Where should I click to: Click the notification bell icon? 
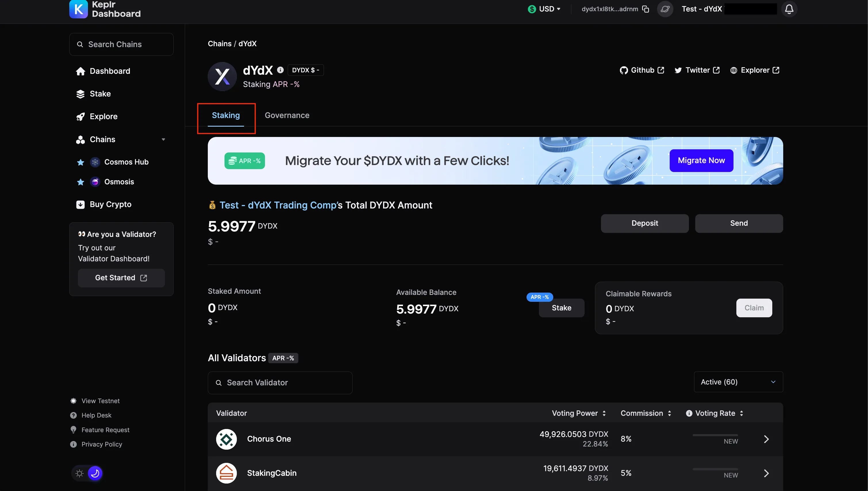point(789,9)
